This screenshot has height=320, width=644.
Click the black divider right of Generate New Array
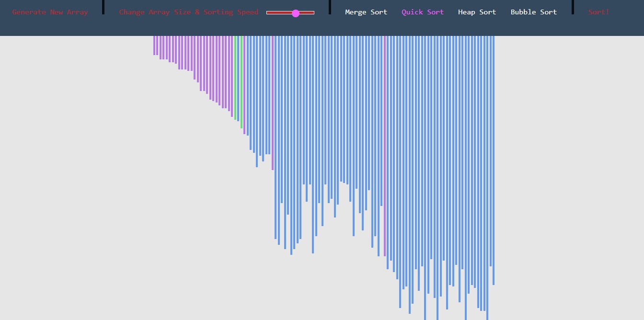click(103, 7)
